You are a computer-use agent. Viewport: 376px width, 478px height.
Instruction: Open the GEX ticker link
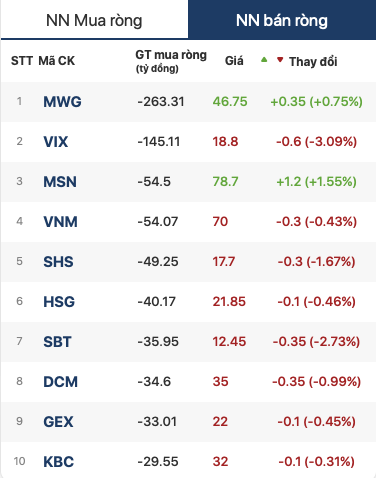click(58, 422)
